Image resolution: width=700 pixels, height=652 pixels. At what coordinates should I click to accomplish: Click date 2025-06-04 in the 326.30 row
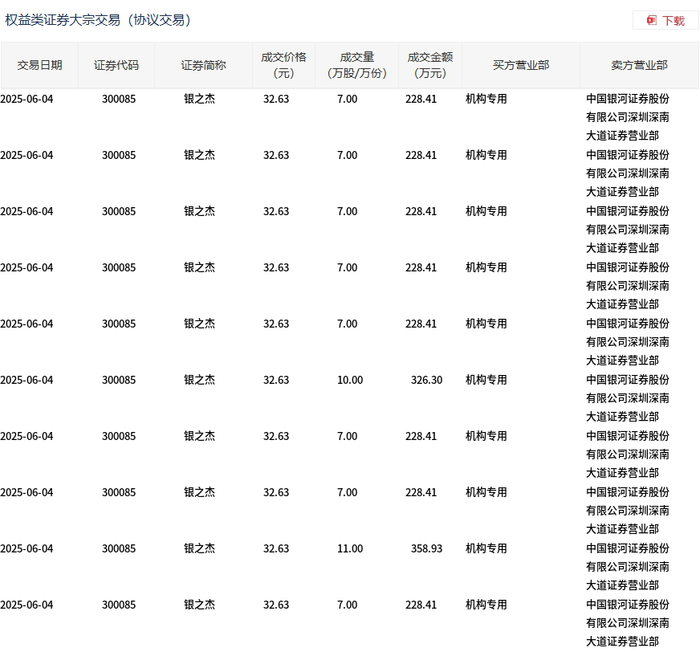pyautogui.click(x=27, y=380)
